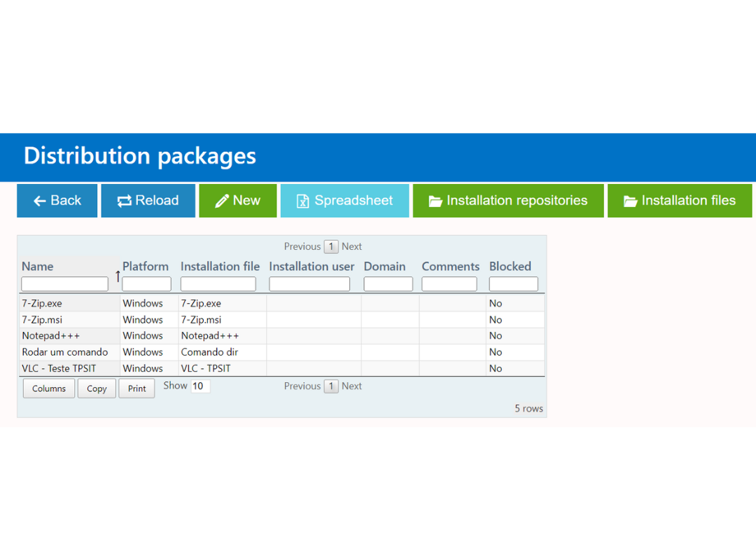This screenshot has height=560, width=756.
Task: Focus the Name filter input field
Action: pyautogui.click(x=64, y=283)
